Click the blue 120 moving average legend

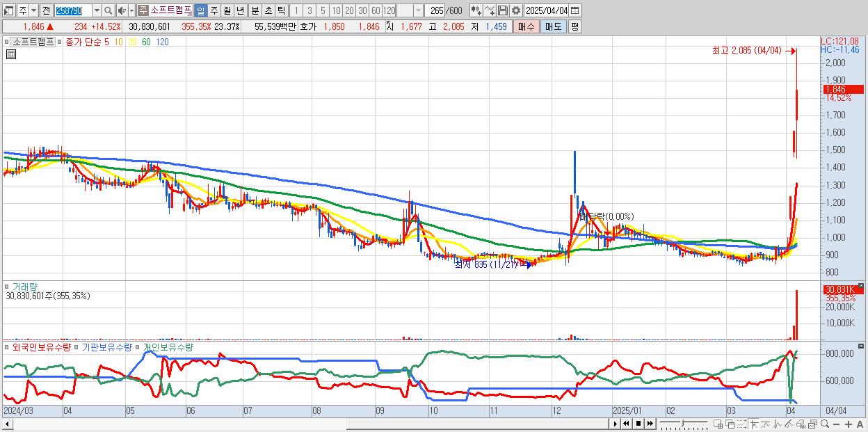point(162,42)
